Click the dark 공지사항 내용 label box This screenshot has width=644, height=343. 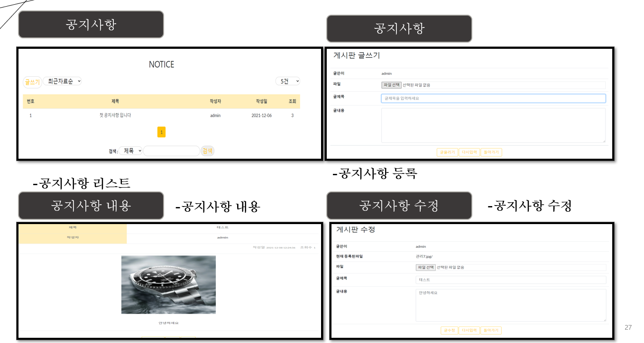[x=91, y=206]
